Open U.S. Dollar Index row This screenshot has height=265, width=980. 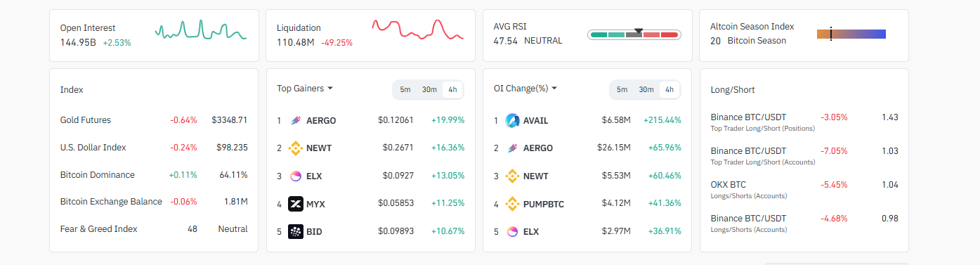point(154,148)
